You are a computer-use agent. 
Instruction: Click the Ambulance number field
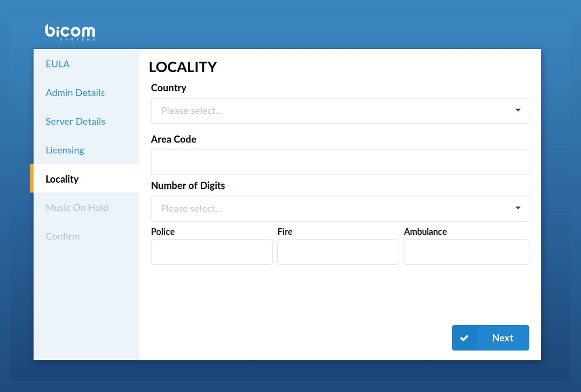[467, 252]
